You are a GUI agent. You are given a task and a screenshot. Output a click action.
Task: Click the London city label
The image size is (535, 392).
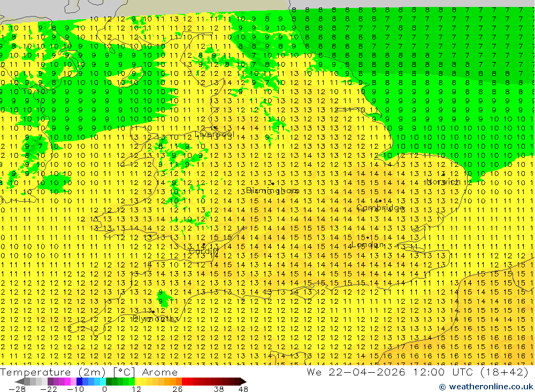pos(368,244)
